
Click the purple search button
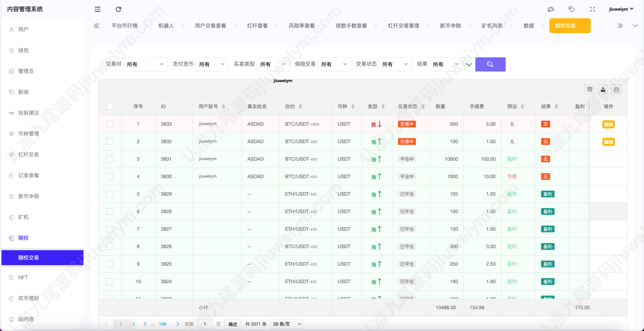(490, 64)
